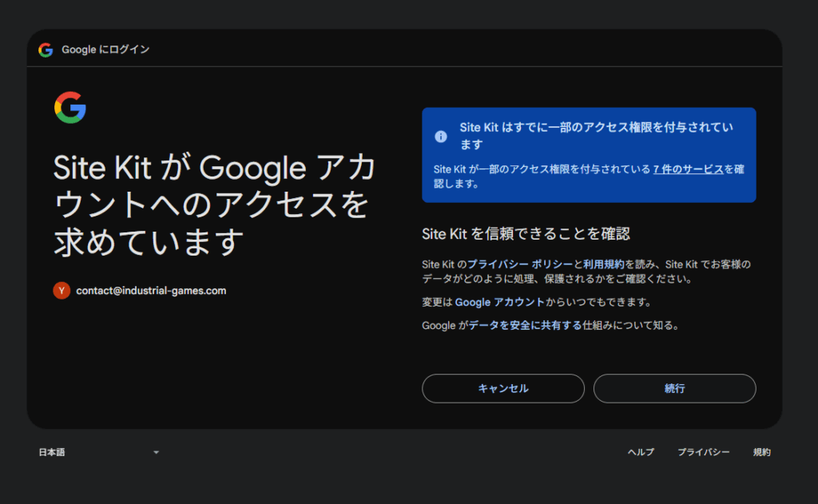Open the 7件のサービス link
Viewport: 818px width, 504px height.
[688, 169]
